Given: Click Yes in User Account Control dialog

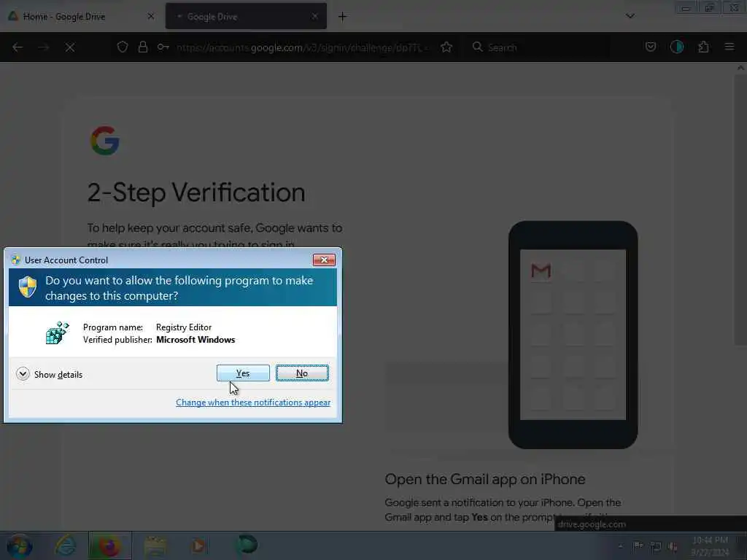Looking at the screenshot, I should tap(243, 373).
